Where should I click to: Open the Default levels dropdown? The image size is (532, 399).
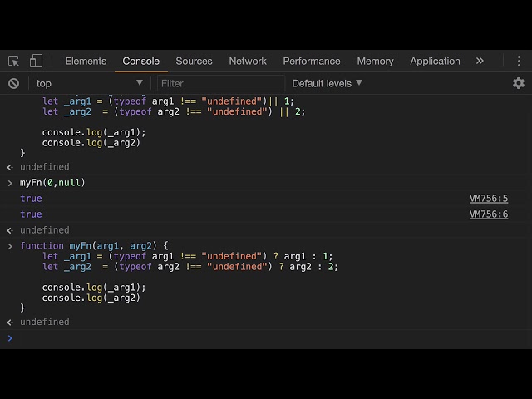[x=327, y=83]
